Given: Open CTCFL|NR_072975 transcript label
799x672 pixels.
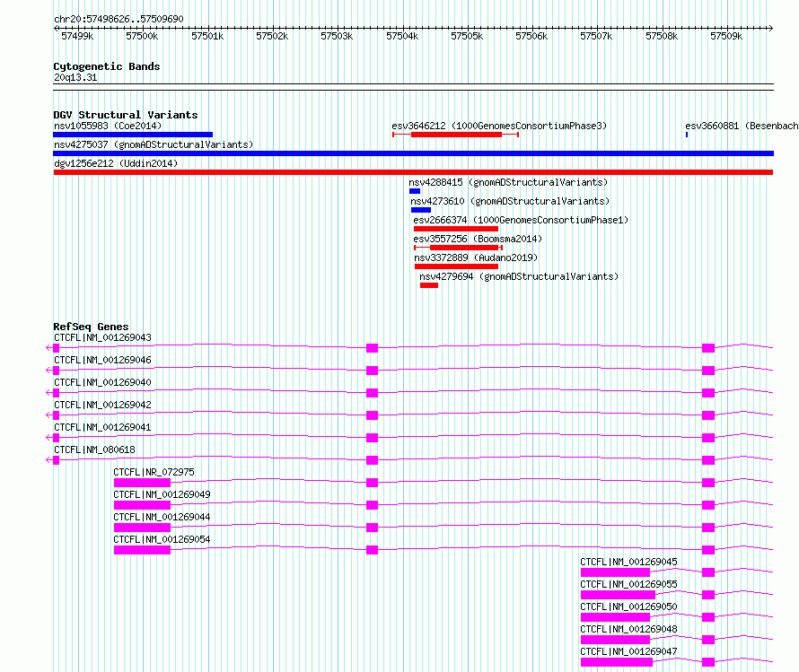Looking at the screenshot, I should [x=154, y=472].
